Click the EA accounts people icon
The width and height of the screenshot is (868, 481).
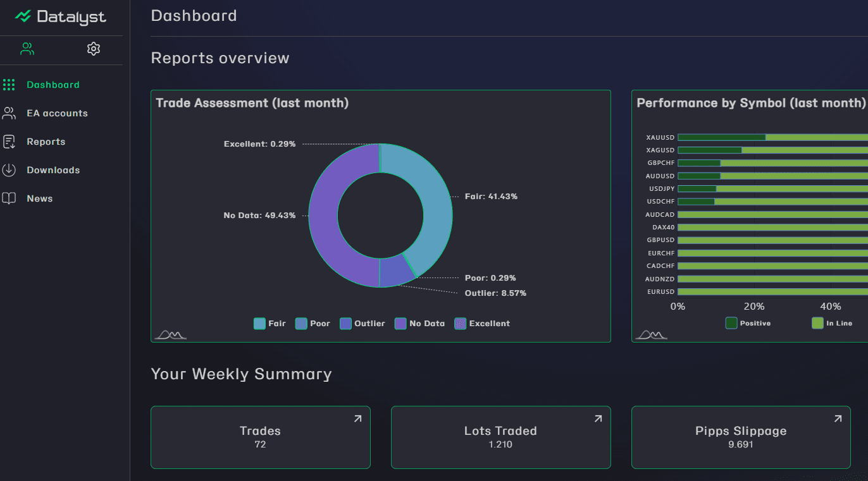[9, 113]
